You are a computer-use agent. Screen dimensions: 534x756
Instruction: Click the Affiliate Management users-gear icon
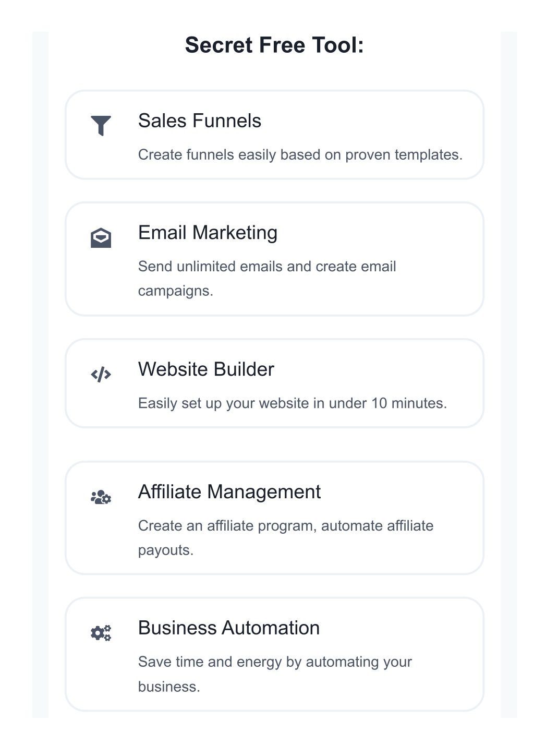tap(101, 497)
